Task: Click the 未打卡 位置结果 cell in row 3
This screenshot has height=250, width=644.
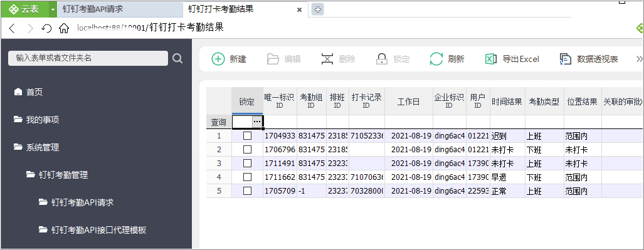Action: click(583, 164)
